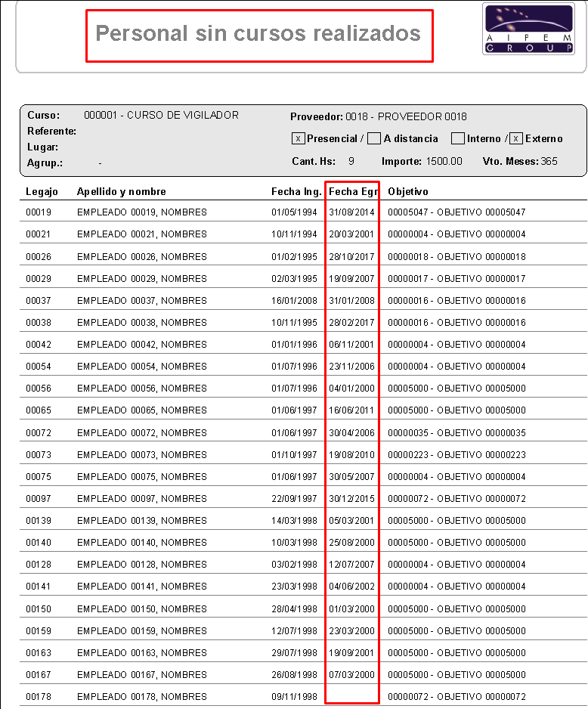Screen dimensions: 588x709
Task: Select legajo 00167 cell
Action: click(x=39, y=675)
